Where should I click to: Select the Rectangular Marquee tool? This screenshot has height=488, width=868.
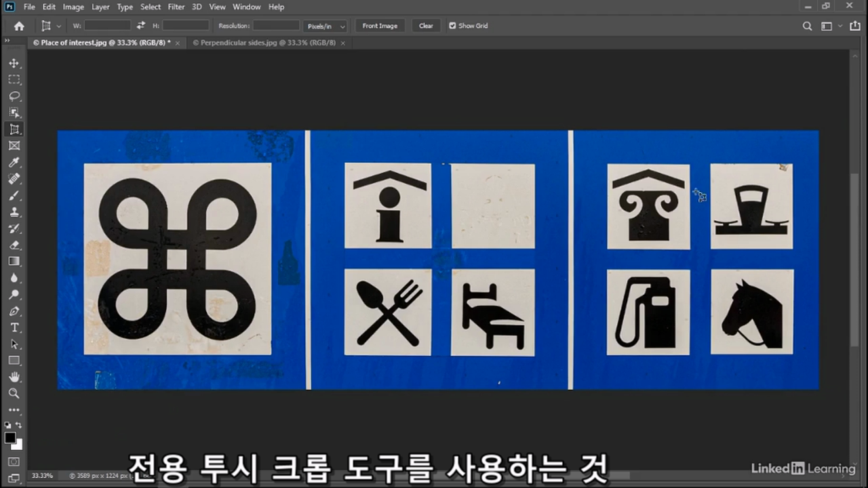[14, 79]
